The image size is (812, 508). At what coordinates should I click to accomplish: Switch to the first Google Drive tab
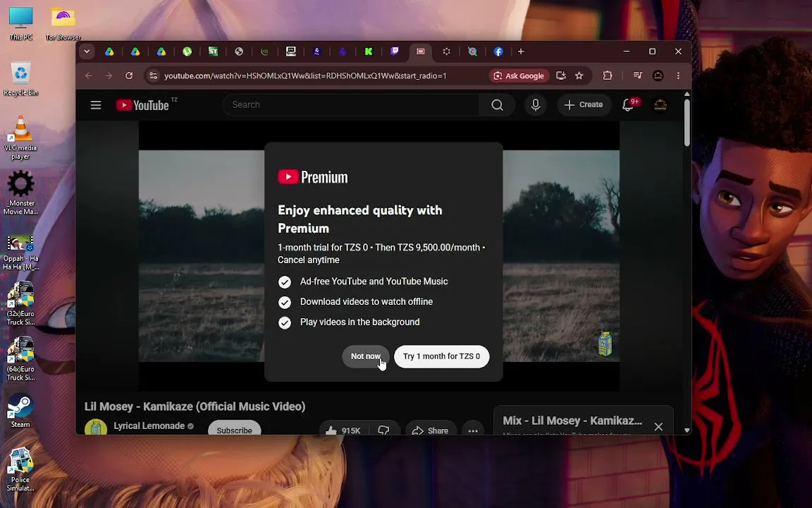point(109,52)
